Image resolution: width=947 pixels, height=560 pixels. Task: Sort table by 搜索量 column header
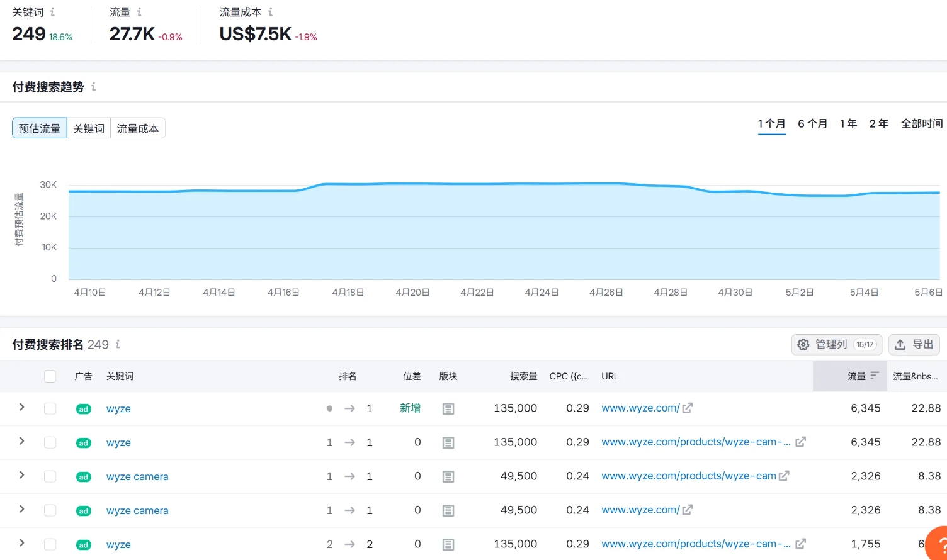(x=524, y=376)
